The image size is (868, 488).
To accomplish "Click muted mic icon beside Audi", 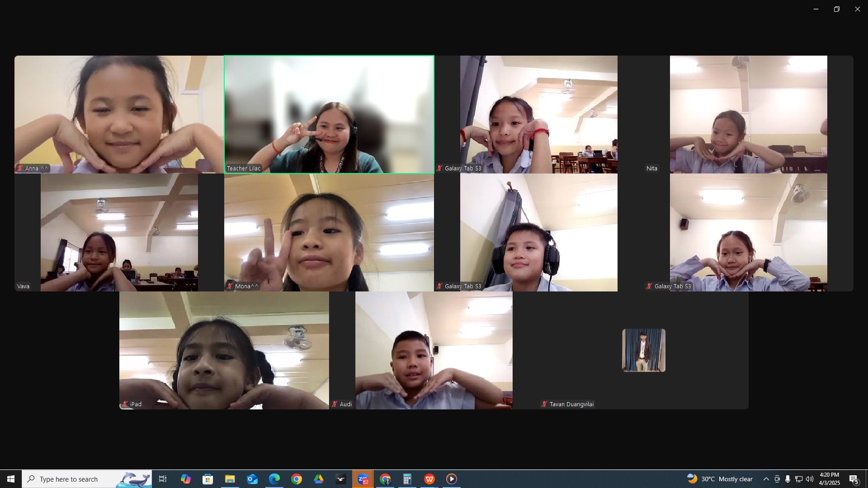I will coord(335,404).
